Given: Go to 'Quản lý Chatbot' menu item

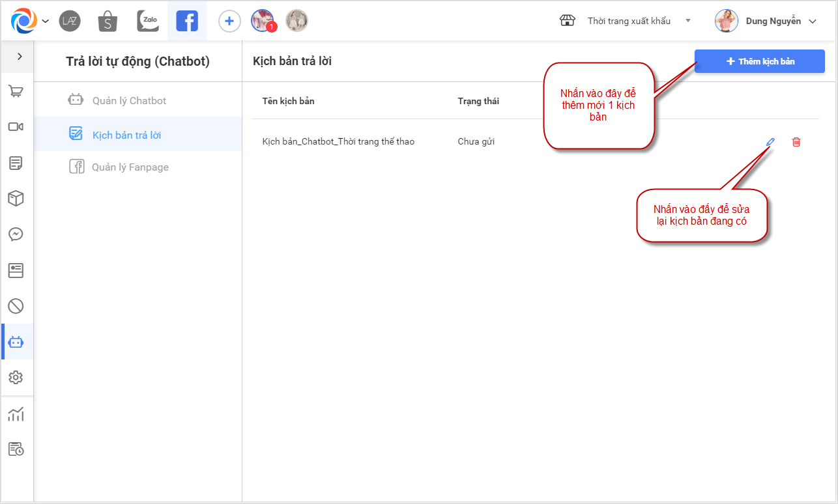Looking at the screenshot, I should pos(138,100).
